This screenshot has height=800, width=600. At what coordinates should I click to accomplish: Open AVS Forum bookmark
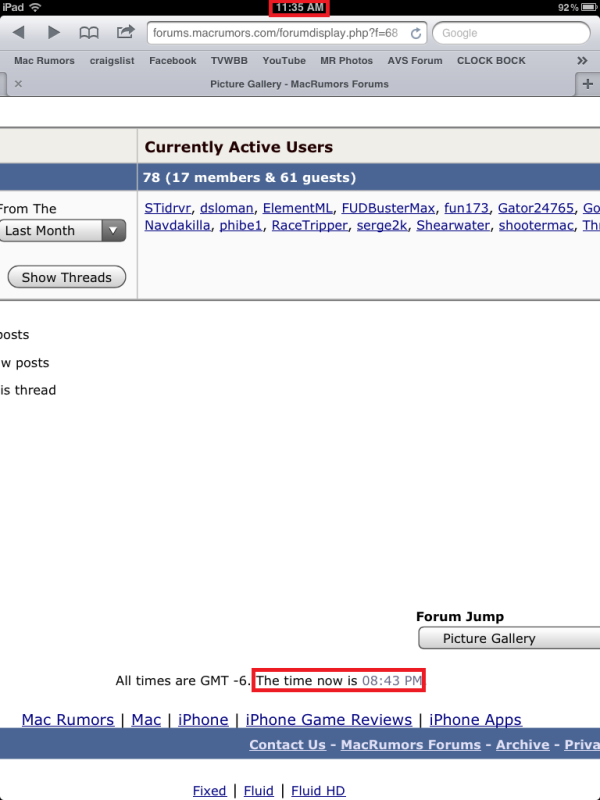pos(415,61)
